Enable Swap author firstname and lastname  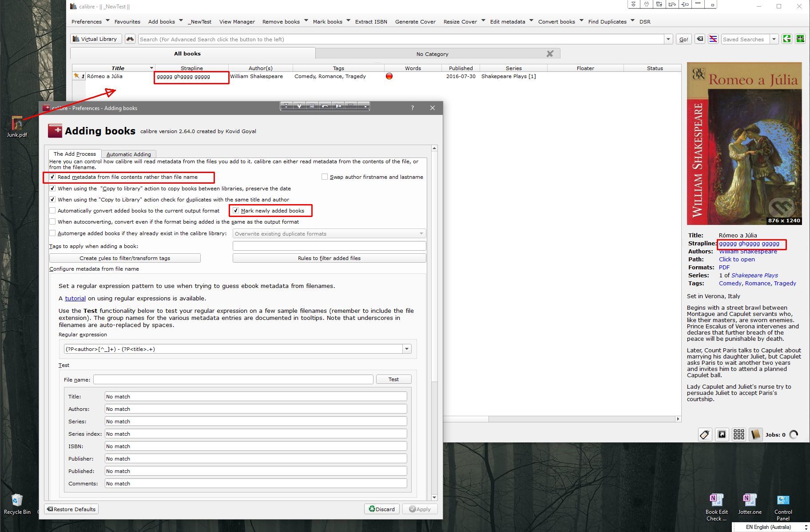[325, 177]
